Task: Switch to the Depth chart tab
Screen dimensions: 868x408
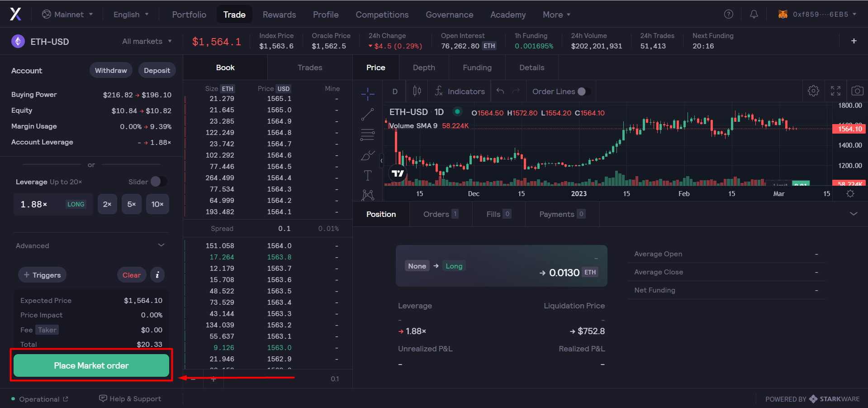Action: pyautogui.click(x=424, y=67)
